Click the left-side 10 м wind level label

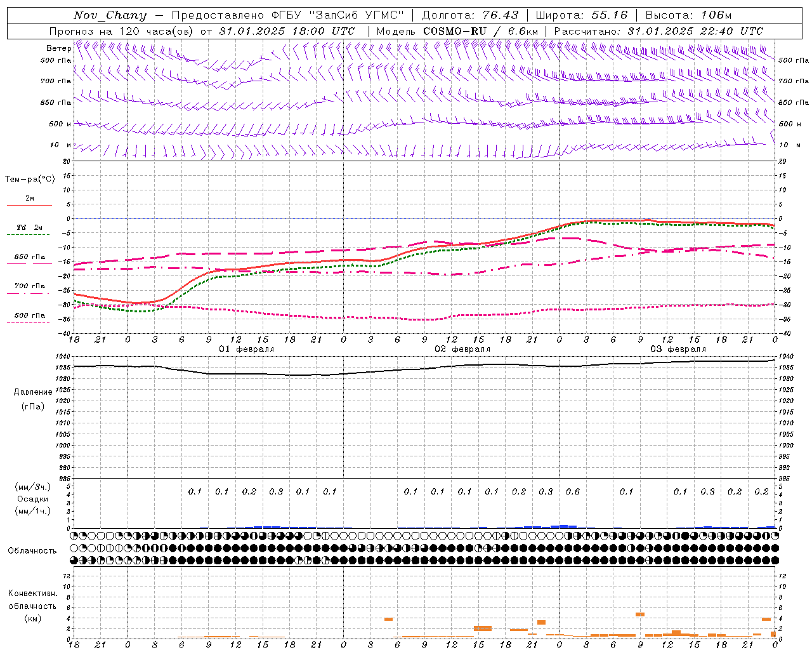tap(60, 145)
